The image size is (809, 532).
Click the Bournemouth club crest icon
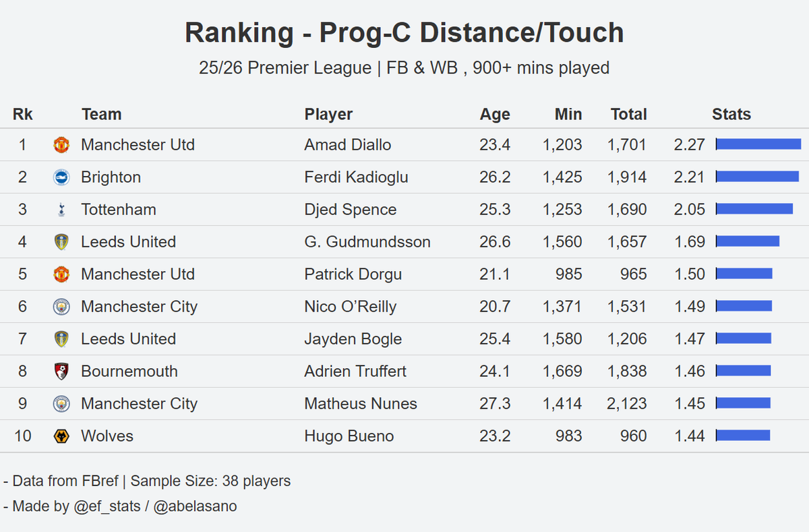pyautogui.click(x=61, y=372)
